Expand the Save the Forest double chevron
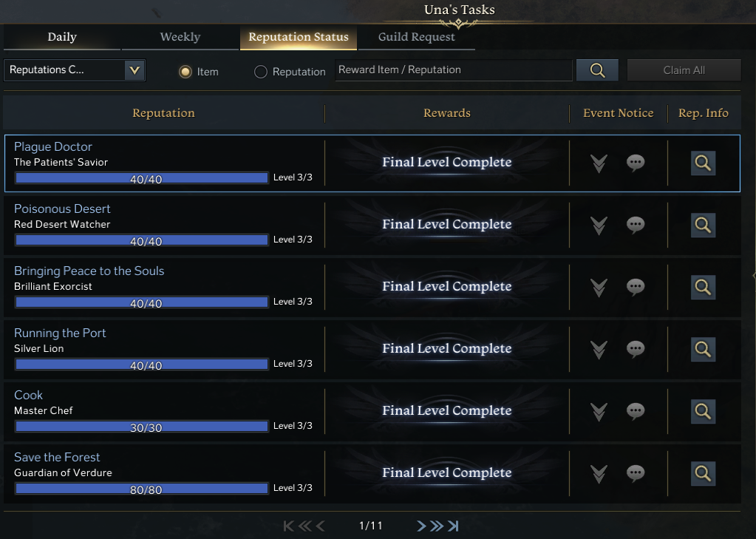756x539 pixels. [599, 474]
